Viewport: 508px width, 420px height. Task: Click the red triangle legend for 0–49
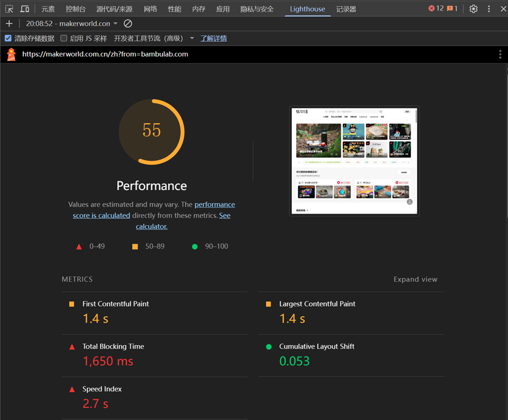pyautogui.click(x=78, y=247)
